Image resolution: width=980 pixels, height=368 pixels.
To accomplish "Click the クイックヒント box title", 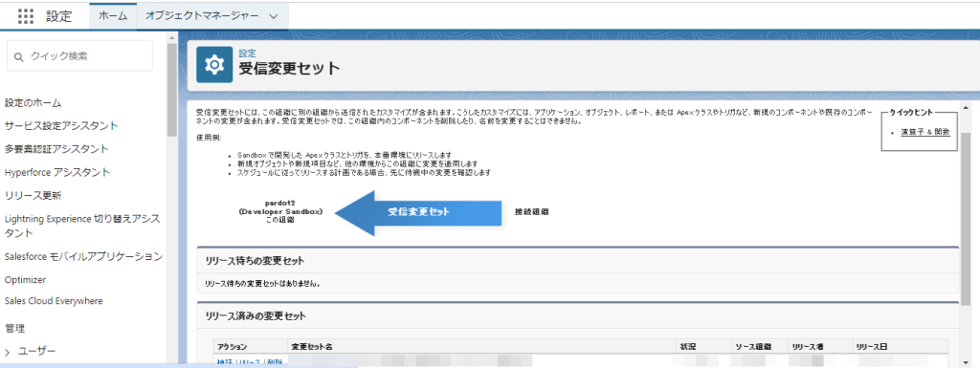I will pos(911,112).
